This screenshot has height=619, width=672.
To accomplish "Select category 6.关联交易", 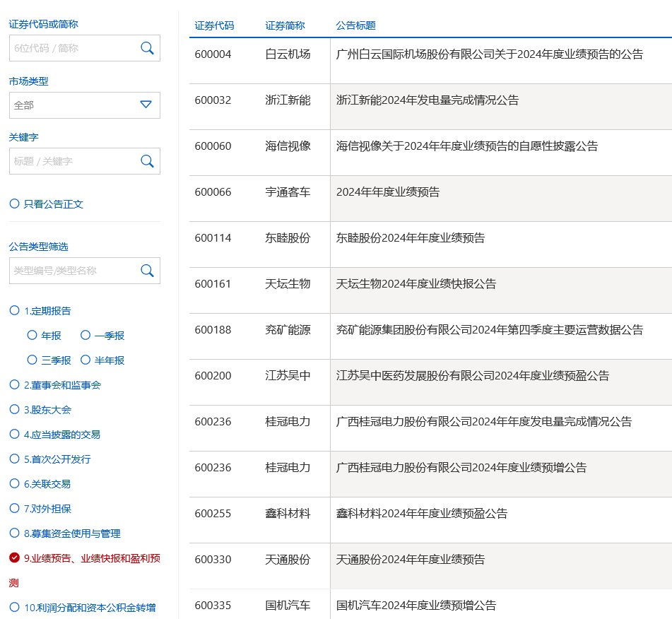I will pos(14,483).
